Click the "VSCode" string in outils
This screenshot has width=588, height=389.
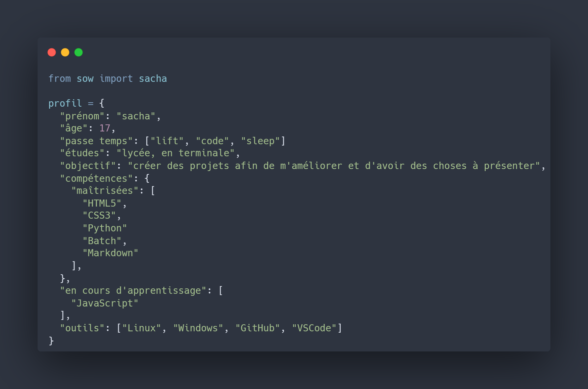coord(314,328)
